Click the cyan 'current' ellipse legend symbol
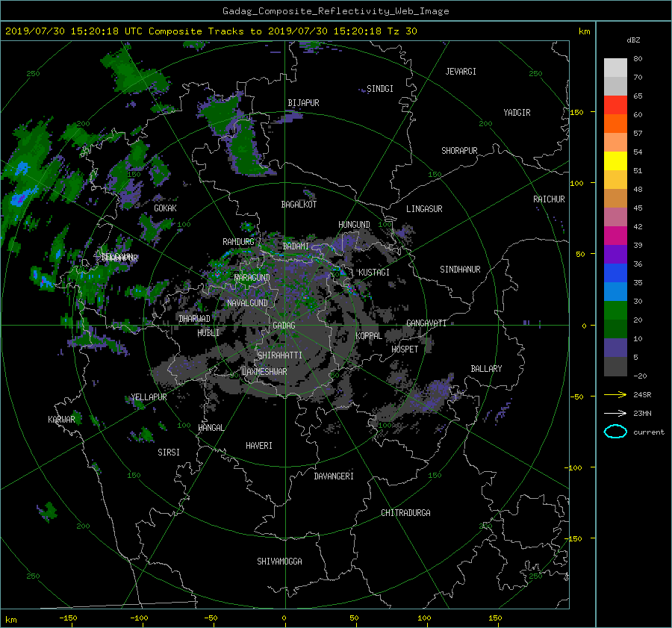Screen dimensions: 672x628 point(615,432)
